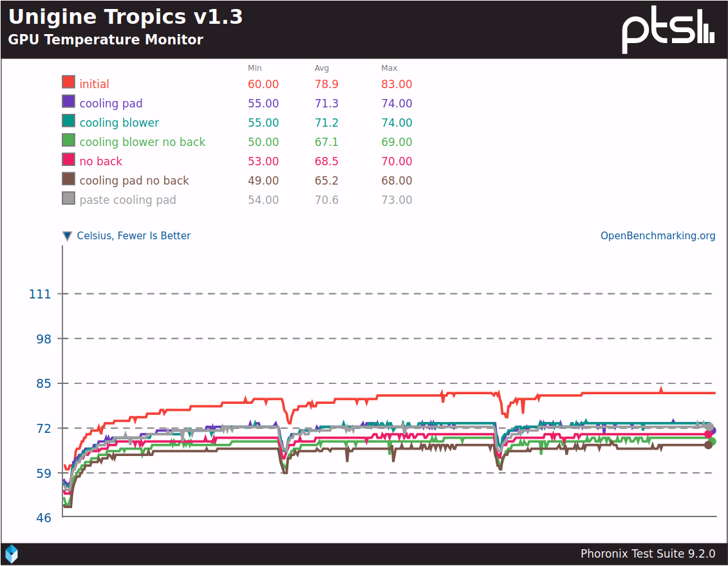Click the 'Unigine Tropics v1.3' title
Viewport: 728px width, 566px height.
pyautogui.click(x=126, y=17)
